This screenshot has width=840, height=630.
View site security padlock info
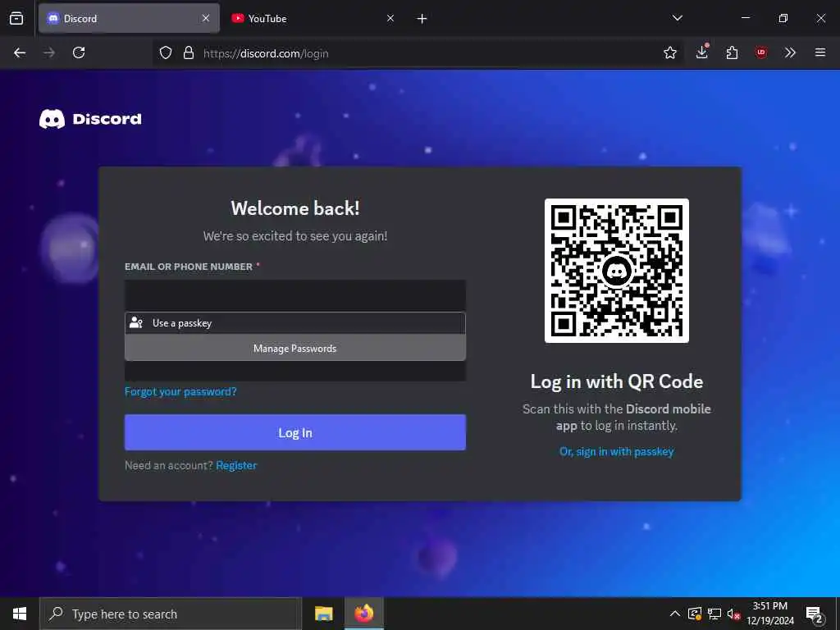pos(189,52)
